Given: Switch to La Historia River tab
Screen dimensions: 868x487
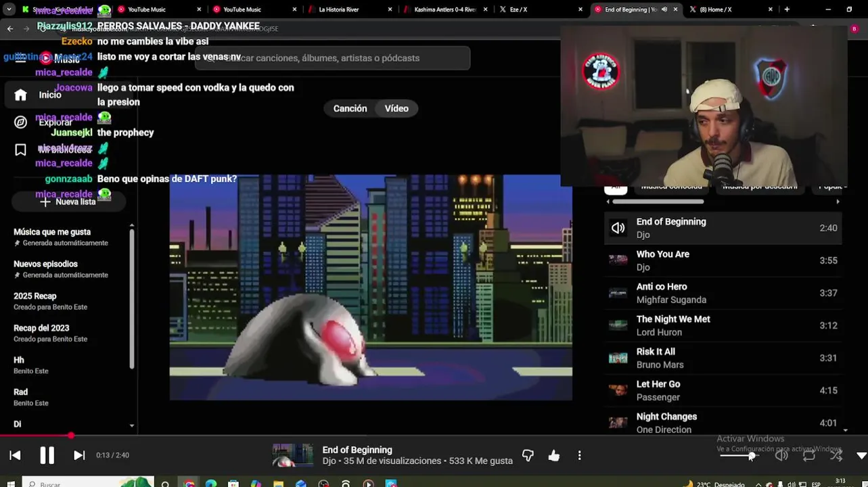Looking at the screenshot, I should click(x=350, y=9).
